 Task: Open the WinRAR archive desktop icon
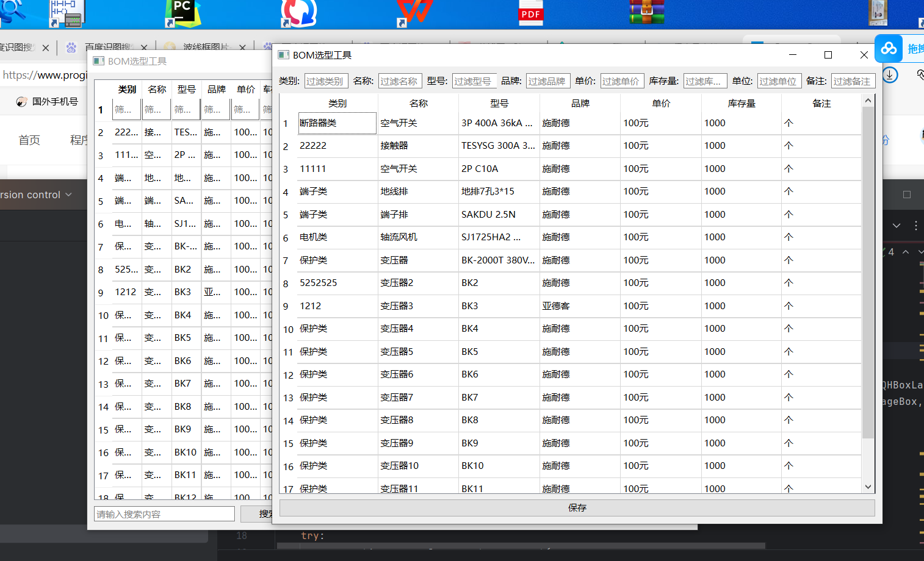coord(647,12)
